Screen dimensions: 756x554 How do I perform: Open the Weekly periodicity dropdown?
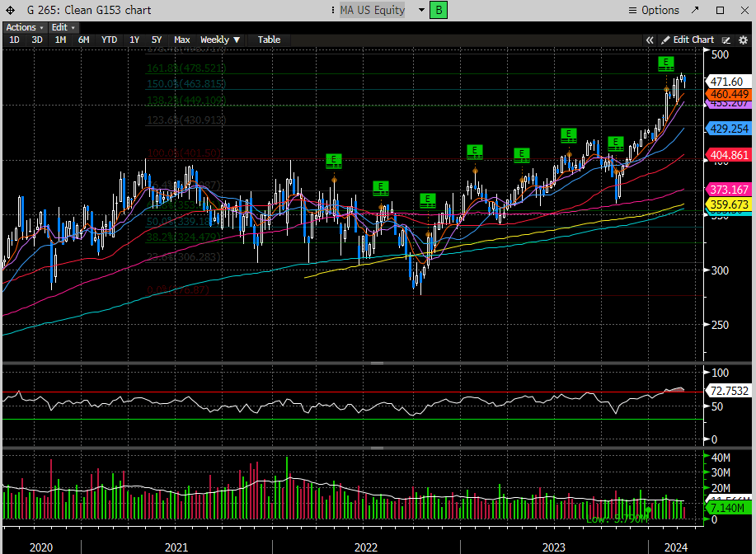point(220,40)
